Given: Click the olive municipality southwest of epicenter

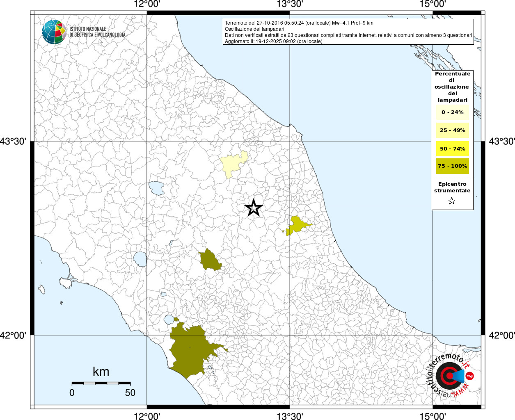Looking at the screenshot, I should [210, 260].
